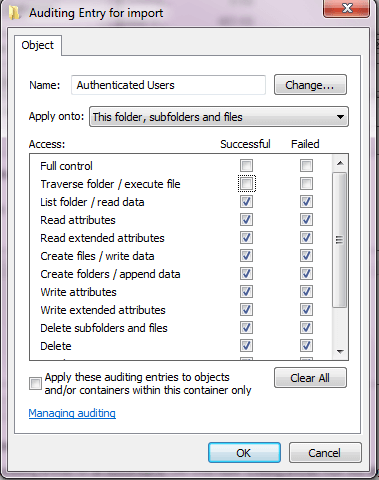This screenshot has width=379, height=480.
Task: Click the Name field showing Authenticated Users
Action: pyautogui.click(x=168, y=85)
